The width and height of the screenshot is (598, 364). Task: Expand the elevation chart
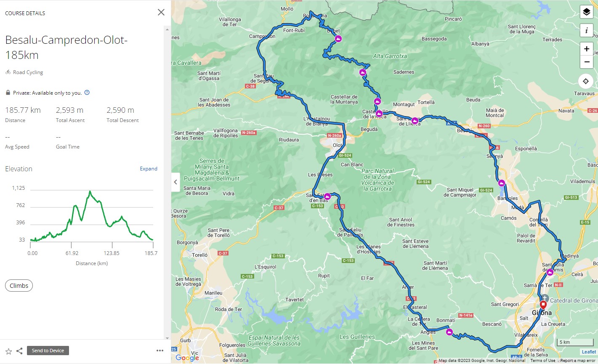(x=149, y=169)
